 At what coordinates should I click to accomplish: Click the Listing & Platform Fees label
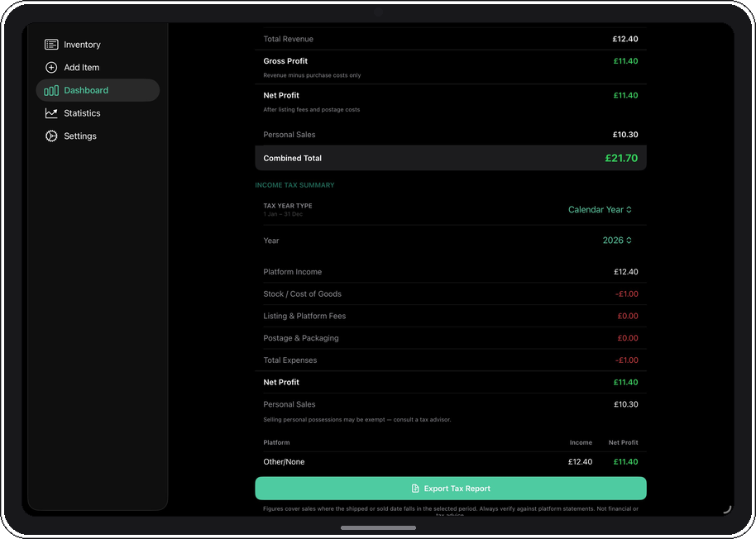pos(304,316)
